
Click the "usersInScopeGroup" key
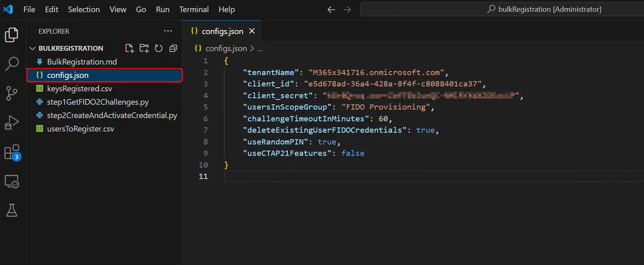[x=288, y=107]
